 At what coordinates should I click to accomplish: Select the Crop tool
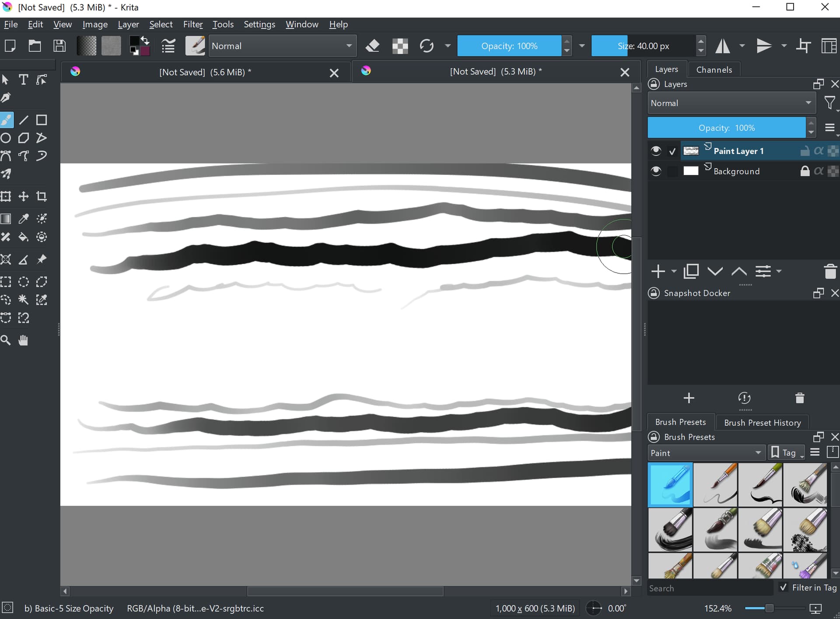click(42, 196)
